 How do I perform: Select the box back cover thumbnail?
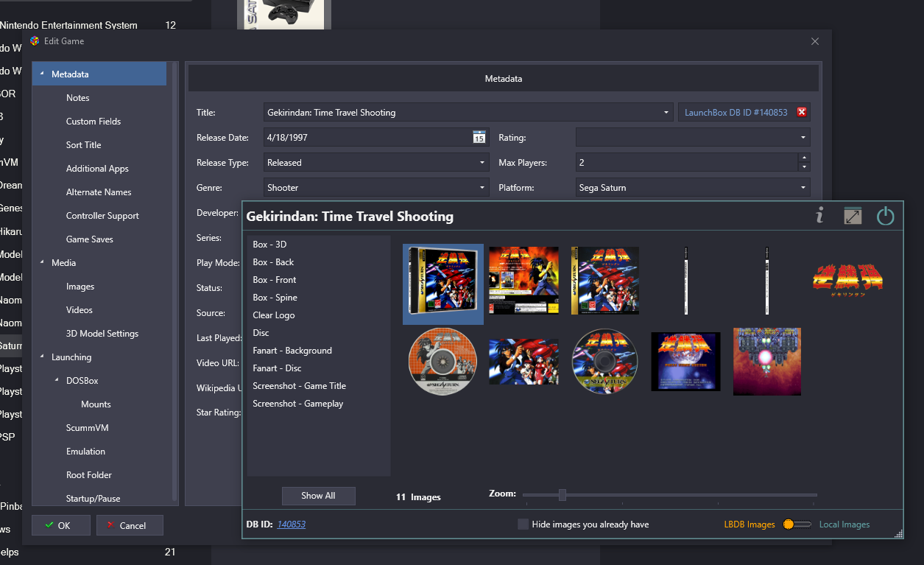coord(523,281)
